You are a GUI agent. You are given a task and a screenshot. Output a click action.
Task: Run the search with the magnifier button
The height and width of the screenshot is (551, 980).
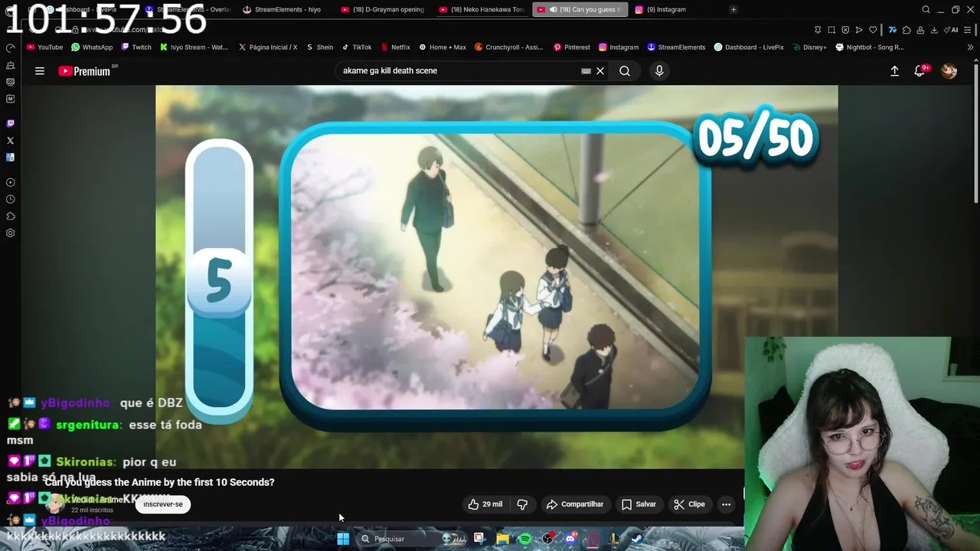625,71
